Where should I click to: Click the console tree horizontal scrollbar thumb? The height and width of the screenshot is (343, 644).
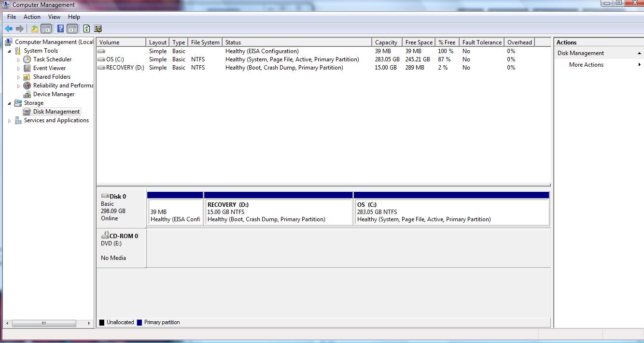click(43, 323)
